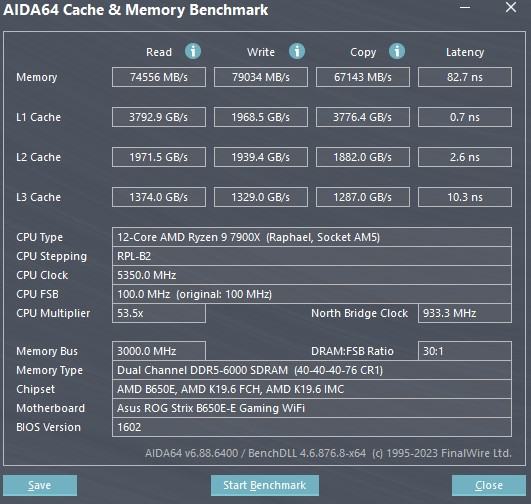Select the L1 Cache copy value 3776.4 GB/s

(x=363, y=117)
